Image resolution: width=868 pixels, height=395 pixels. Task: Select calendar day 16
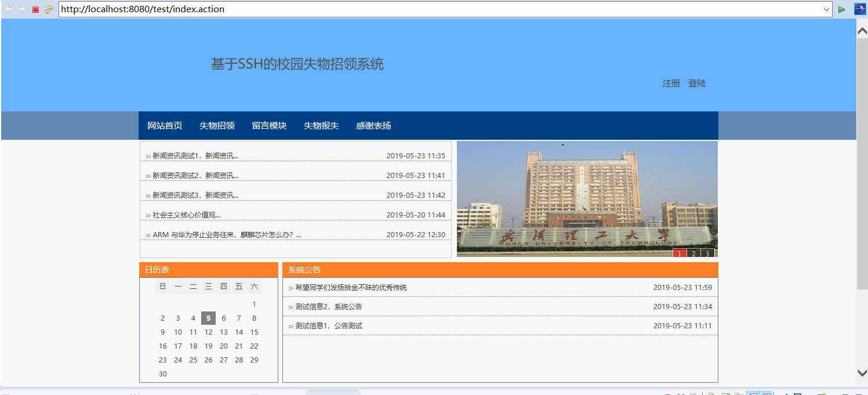pos(163,346)
